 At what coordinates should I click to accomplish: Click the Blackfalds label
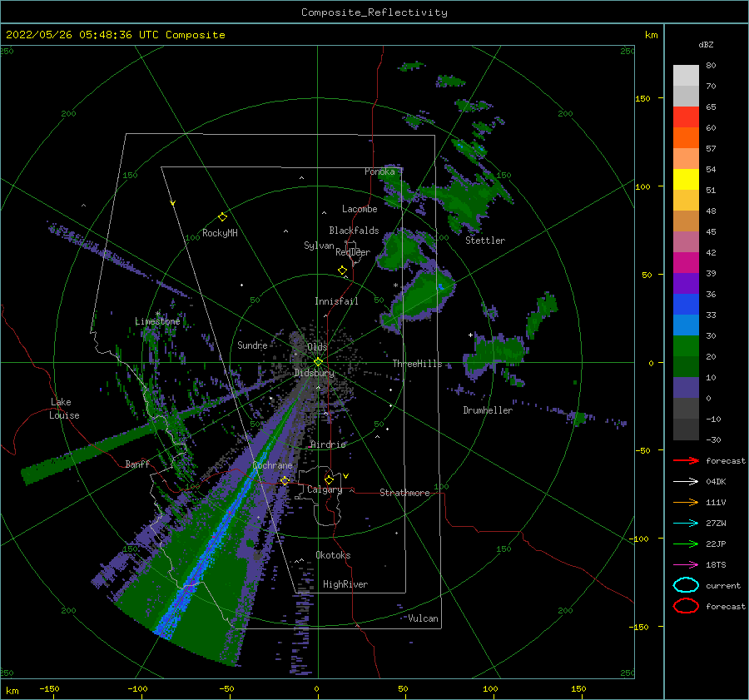[x=354, y=231]
